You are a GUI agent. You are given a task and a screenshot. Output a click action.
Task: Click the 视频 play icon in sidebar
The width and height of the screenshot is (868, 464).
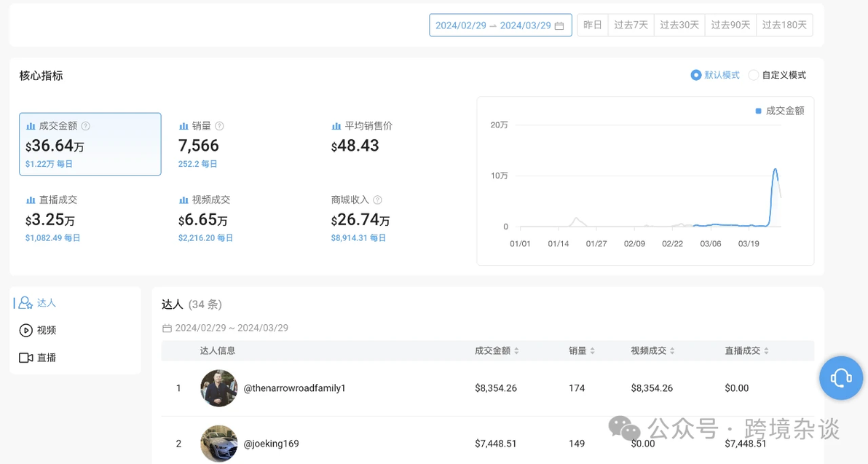point(25,330)
